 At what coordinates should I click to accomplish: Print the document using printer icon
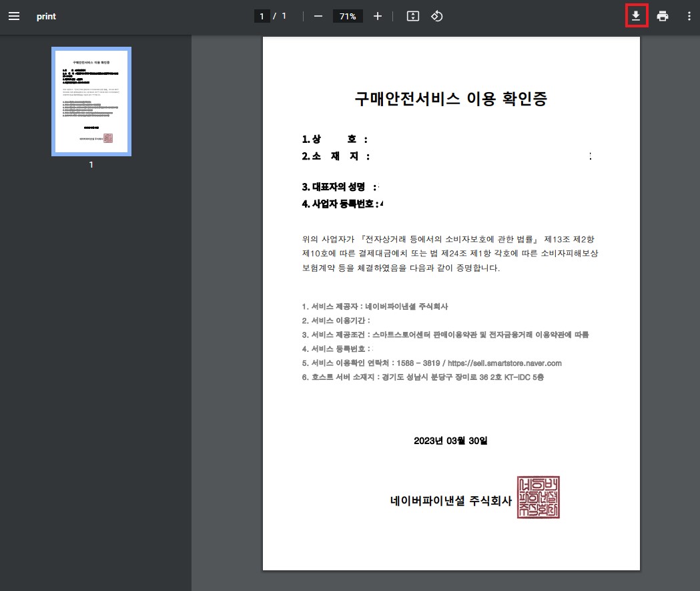(663, 16)
